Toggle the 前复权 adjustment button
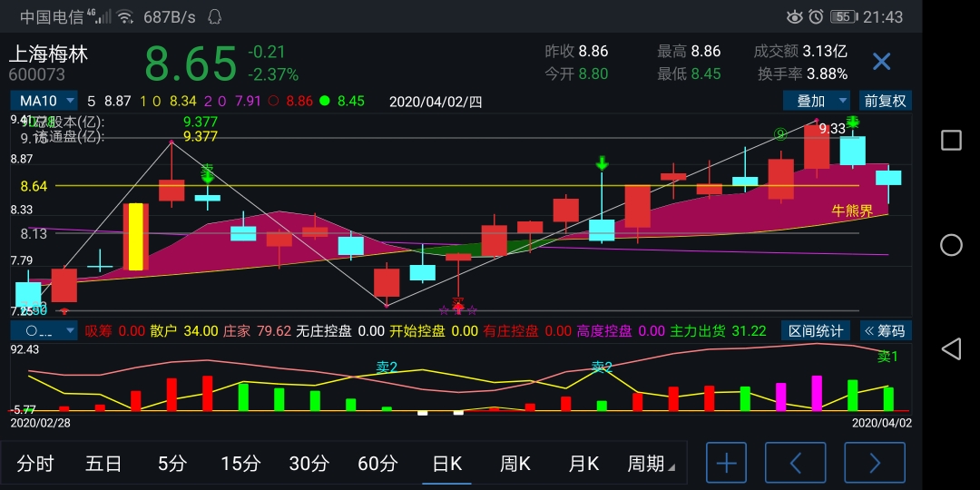The image size is (980, 490). tap(885, 101)
